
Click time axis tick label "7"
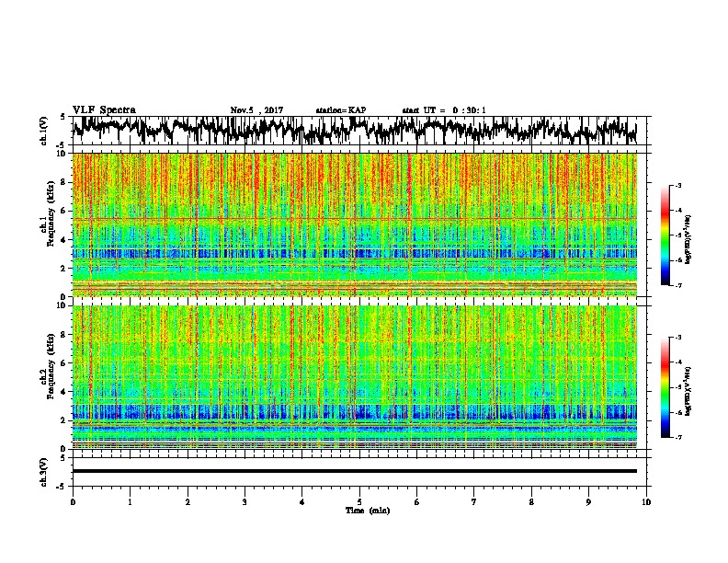tap(474, 502)
